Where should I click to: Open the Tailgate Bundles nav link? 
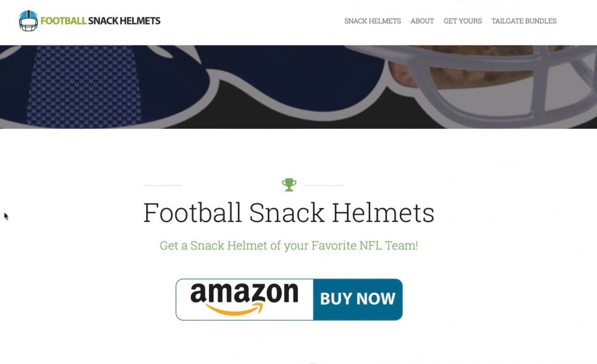click(x=524, y=21)
